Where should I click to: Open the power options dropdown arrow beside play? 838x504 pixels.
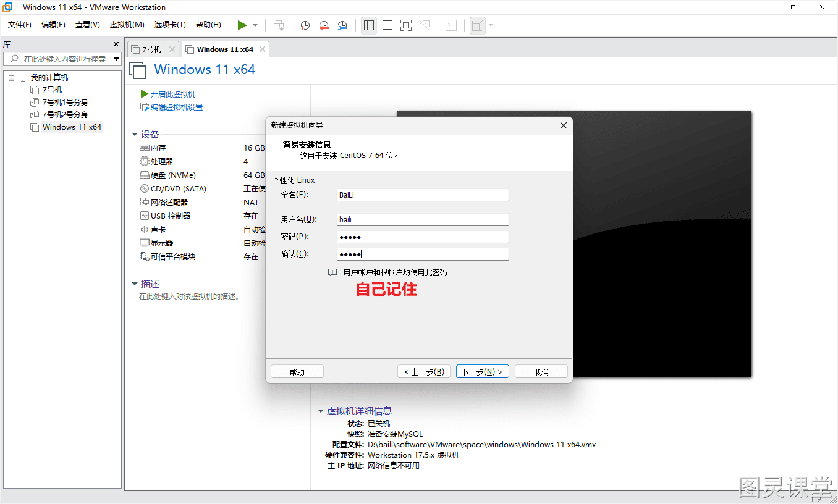255,25
